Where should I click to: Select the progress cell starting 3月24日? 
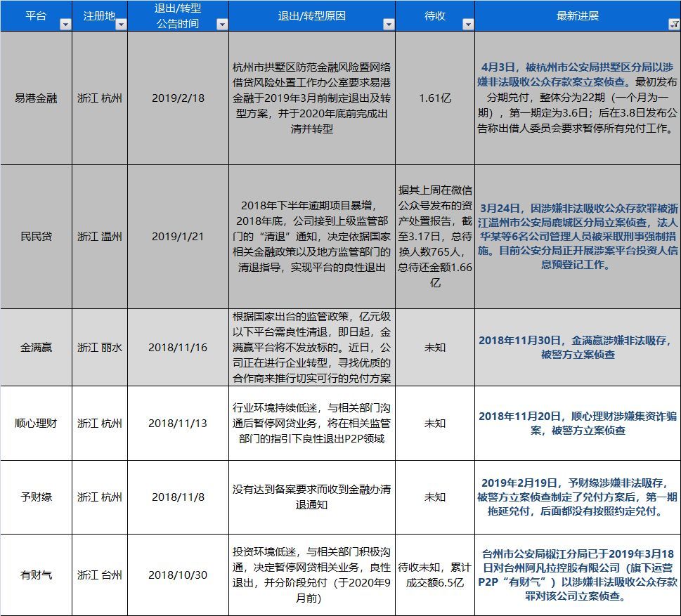(x=578, y=237)
